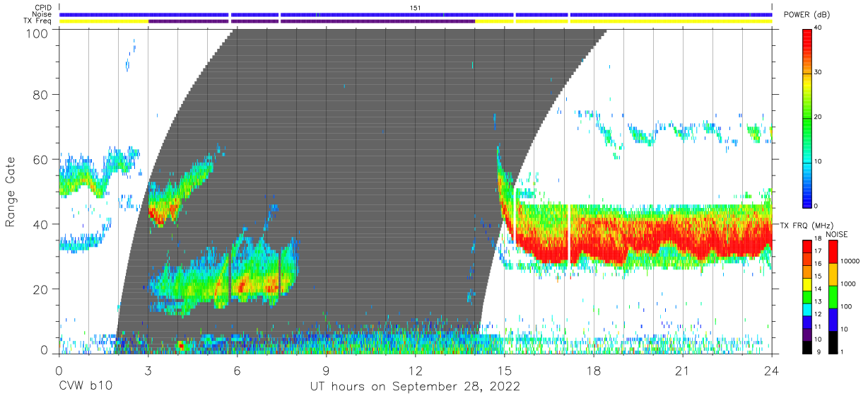Click the '24' tick on the UT hours axis
Screen dimensions: 868x401
click(771, 371)
